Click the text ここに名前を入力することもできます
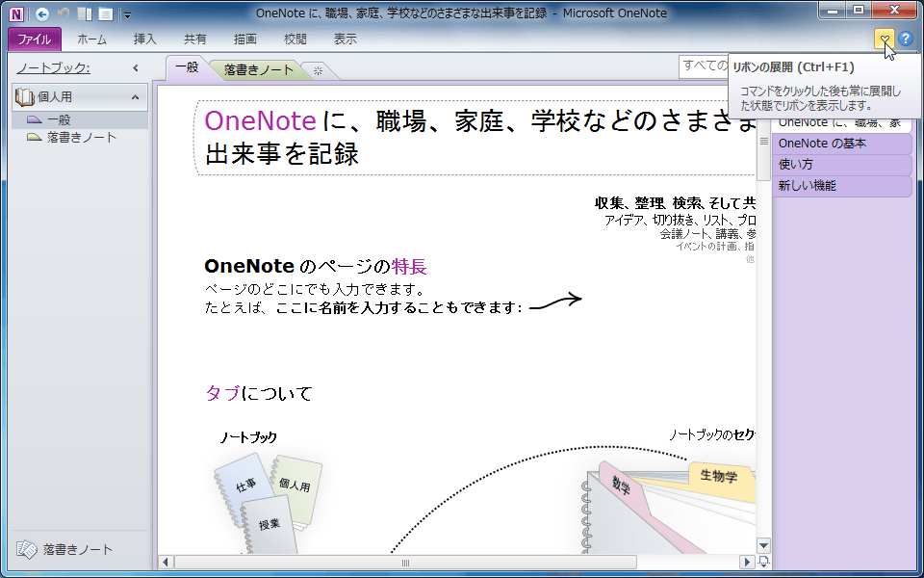Viewport: 924px width, 578px height. 398,308
